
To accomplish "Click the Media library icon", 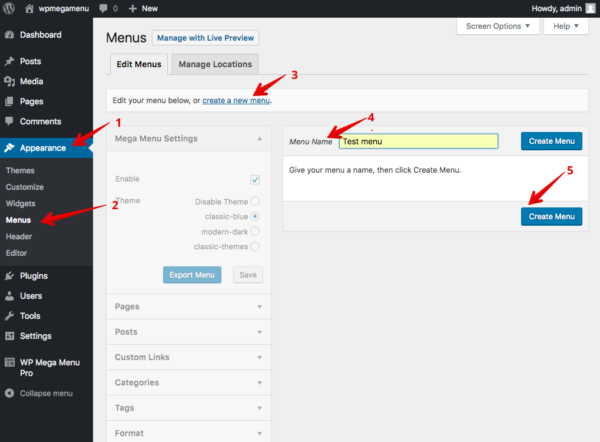I will [10, 81].
